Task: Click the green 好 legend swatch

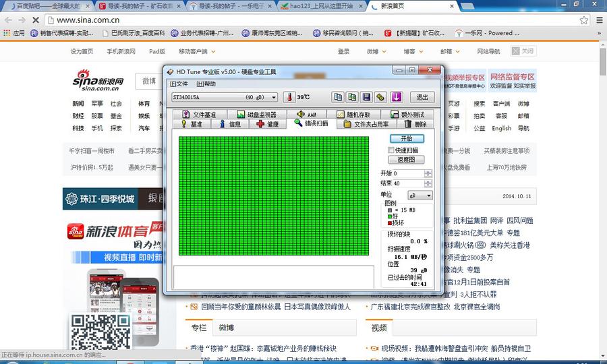Action: pyautogui.click(x=390, y=216)
